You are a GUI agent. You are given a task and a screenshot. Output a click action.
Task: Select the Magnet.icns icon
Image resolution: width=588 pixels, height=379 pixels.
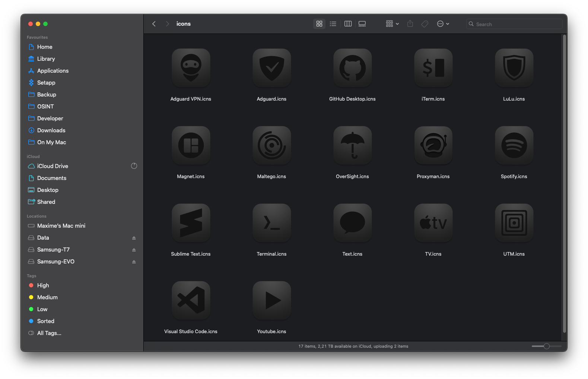pos(191,146)
